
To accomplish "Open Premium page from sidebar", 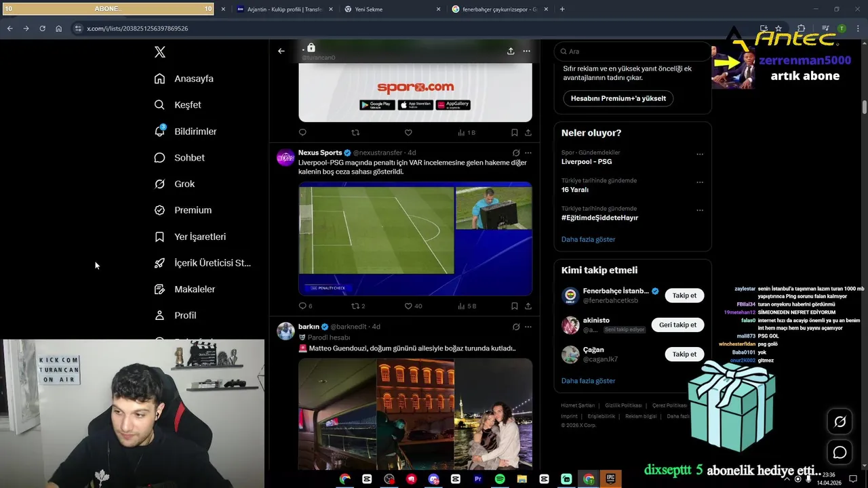I will pyautogui.click(x=182, y=210).
